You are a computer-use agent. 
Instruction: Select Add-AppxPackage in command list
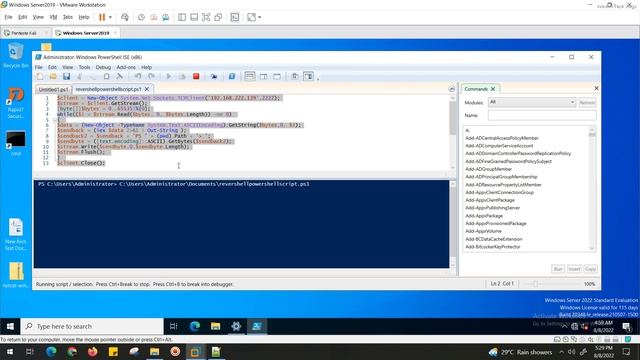[x=484, y=216]
